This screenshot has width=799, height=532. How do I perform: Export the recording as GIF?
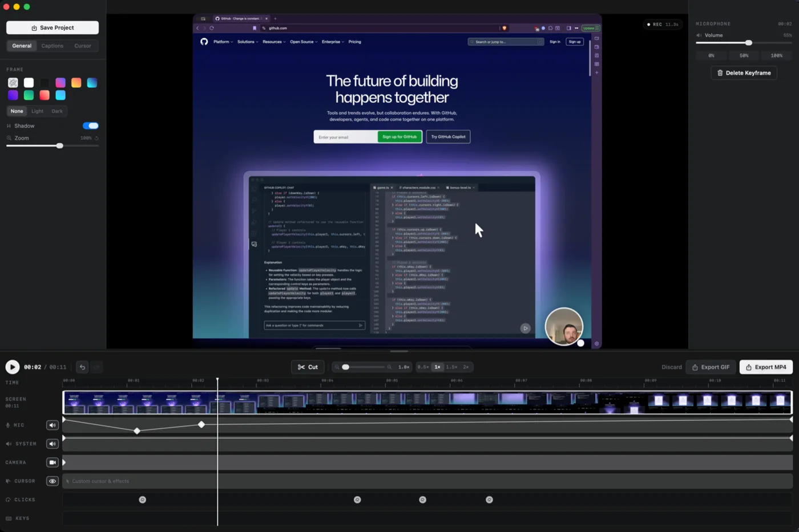tap(711, 367)
